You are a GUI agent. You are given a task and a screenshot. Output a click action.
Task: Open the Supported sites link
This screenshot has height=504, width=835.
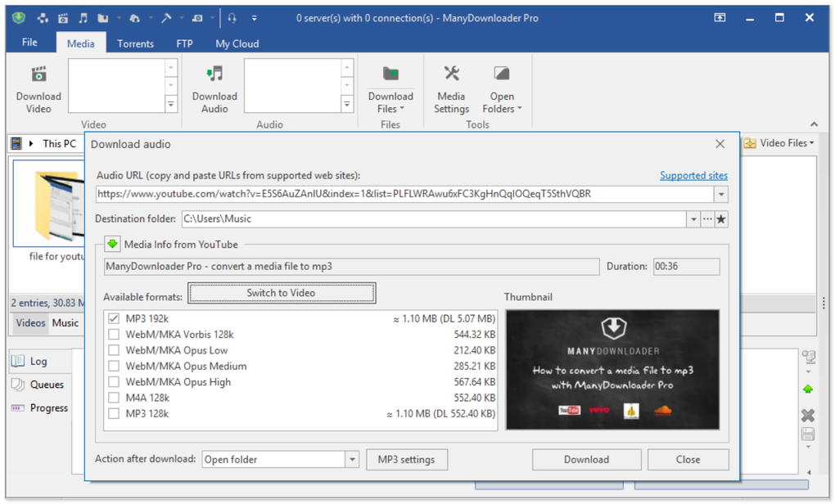pos(693,176)
